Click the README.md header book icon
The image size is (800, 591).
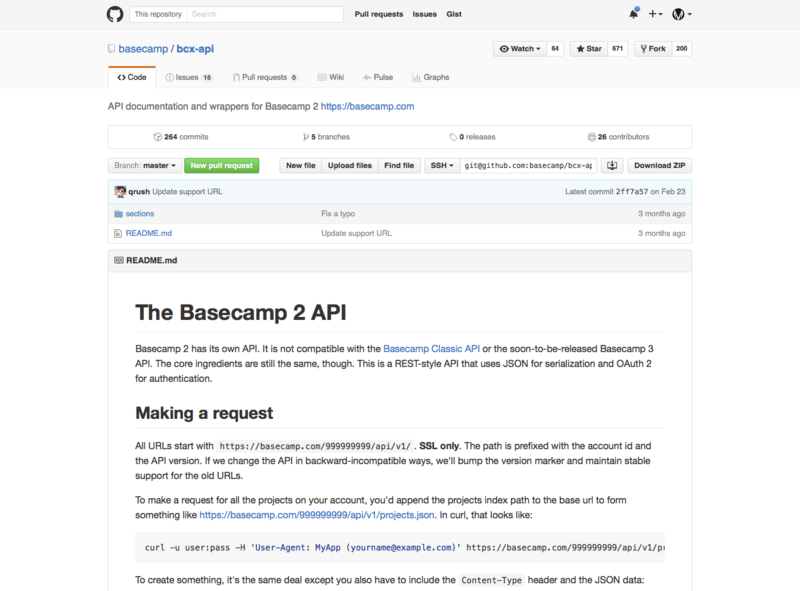pyautogui.click(x=119, y=260)
